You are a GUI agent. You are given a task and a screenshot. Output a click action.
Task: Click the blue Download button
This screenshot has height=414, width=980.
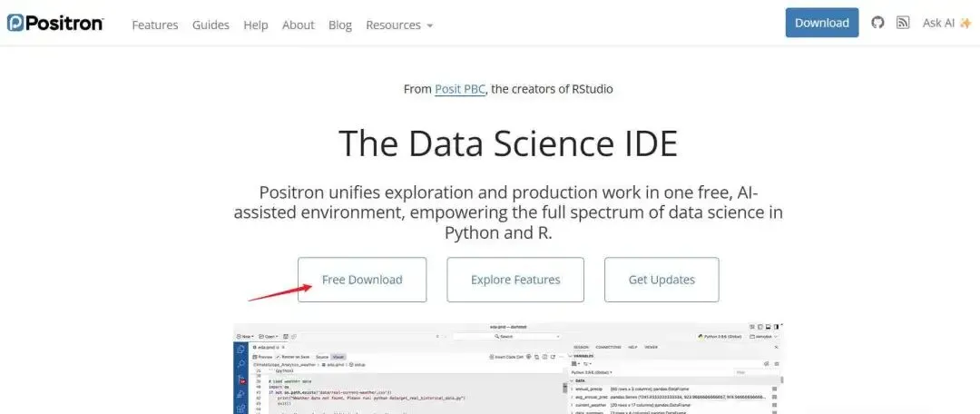[822, 23]
